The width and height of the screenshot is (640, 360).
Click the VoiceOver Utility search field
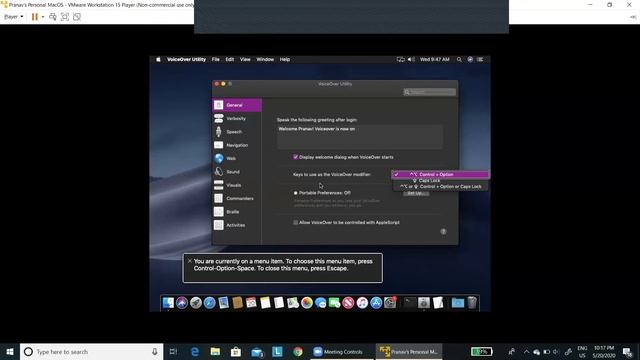(x=429, y=92)
